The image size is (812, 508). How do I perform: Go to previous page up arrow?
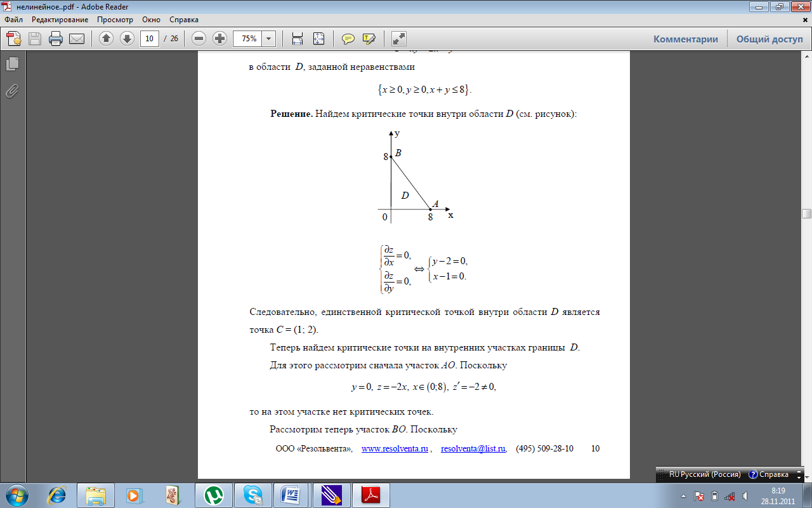tap(106, 39)
